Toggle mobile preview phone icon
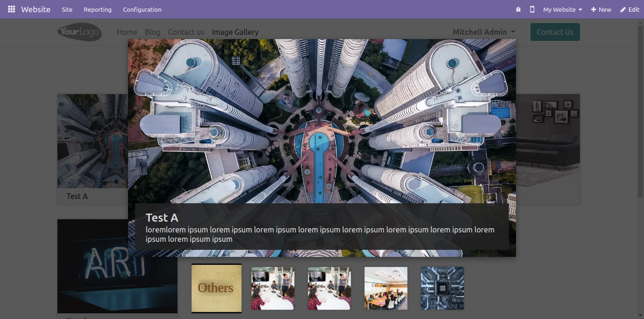The height and width of the screenshot is (319, 644). [532, 9]
